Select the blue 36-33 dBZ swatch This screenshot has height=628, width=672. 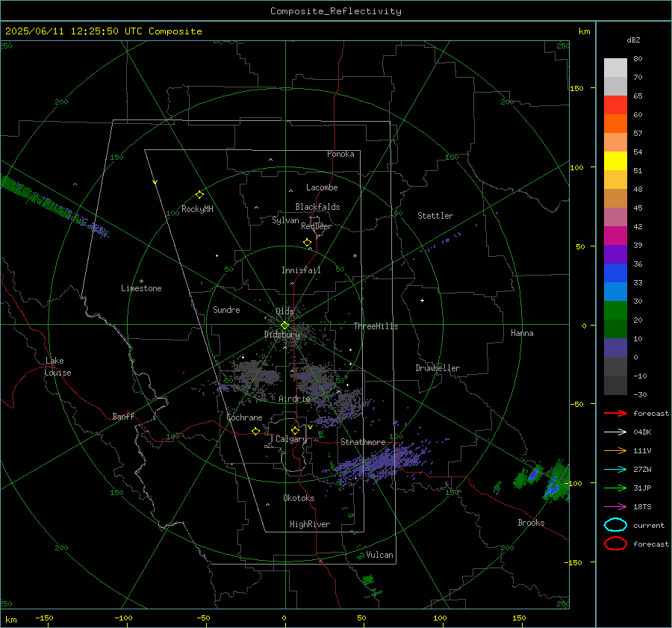tap(615, 273)
